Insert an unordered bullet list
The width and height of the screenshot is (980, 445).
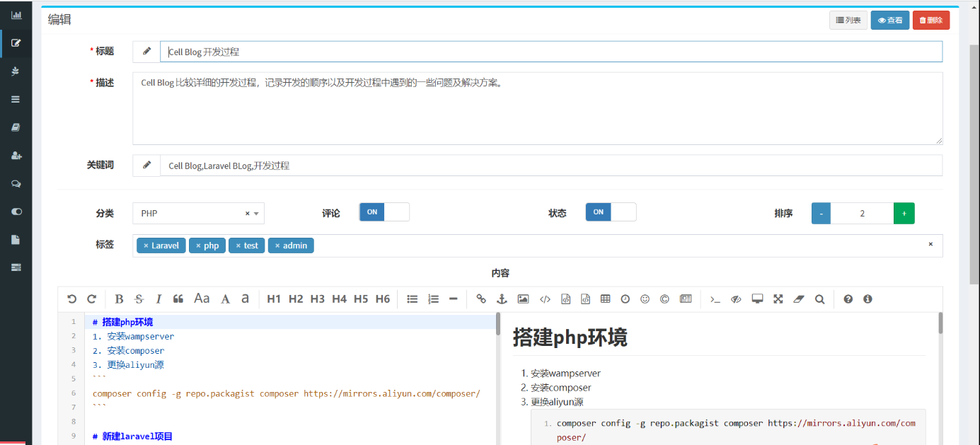[413, 299]
